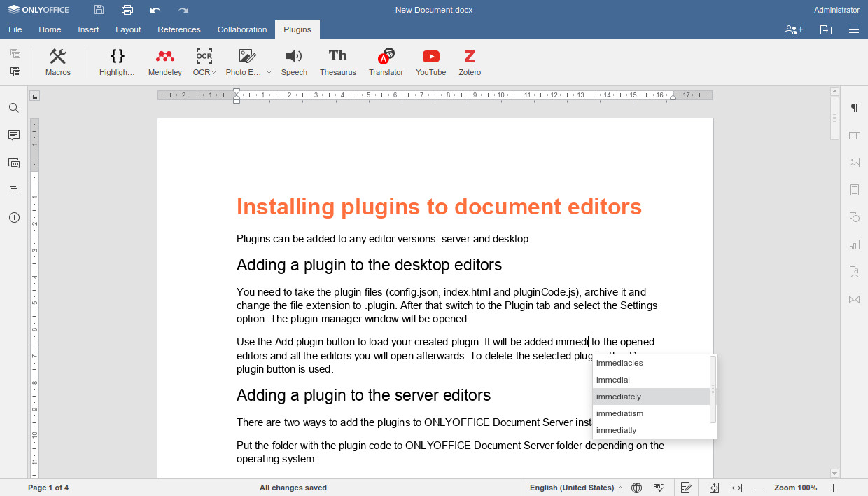Open Shape settings in right sidebar
The width and height of the screenshot is (868, 496).
pos(855,217)
